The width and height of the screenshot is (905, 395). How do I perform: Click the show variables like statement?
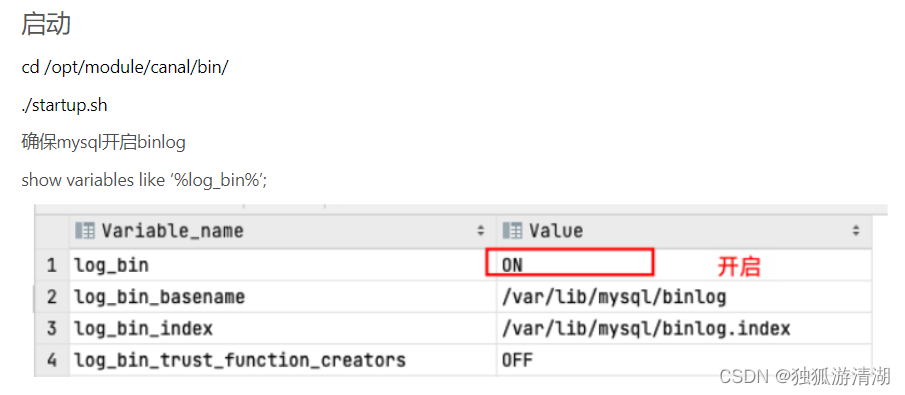(144, 180)
